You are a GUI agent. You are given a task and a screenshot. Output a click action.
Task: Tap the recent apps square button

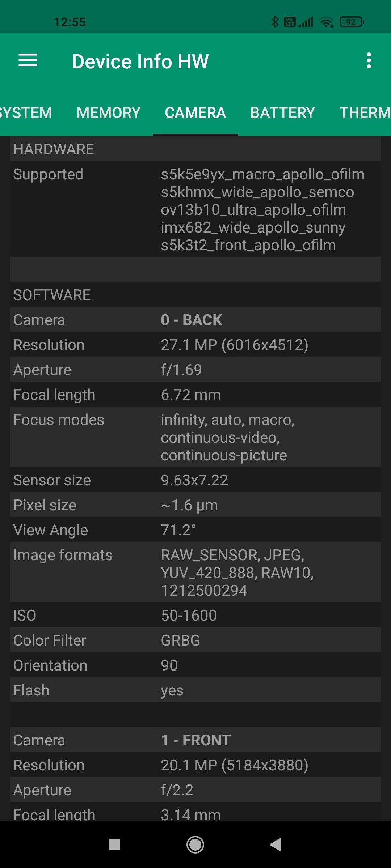[x=114, y=845]
